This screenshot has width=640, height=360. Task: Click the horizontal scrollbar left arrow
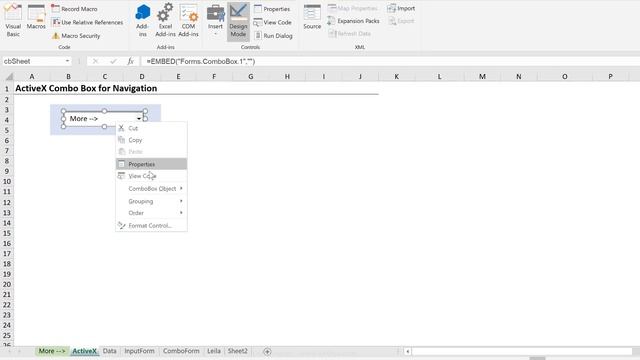[x=407, y=351]
